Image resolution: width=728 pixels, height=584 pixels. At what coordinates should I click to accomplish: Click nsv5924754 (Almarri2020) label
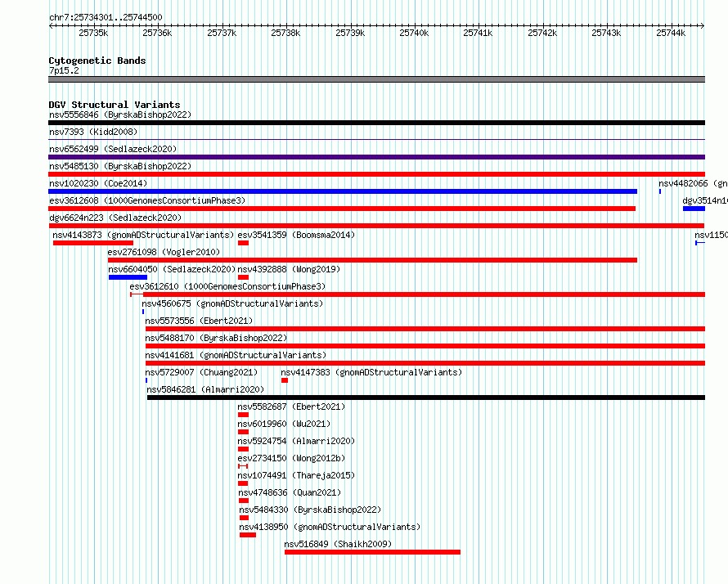click(296, 441)
